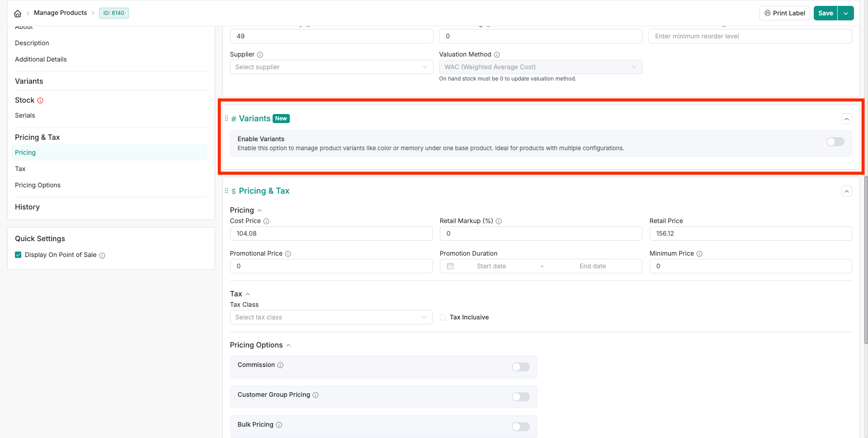Click the home icon in breadcrumb
This screenshot has width=868, height=438.
[x=18, y=13]
